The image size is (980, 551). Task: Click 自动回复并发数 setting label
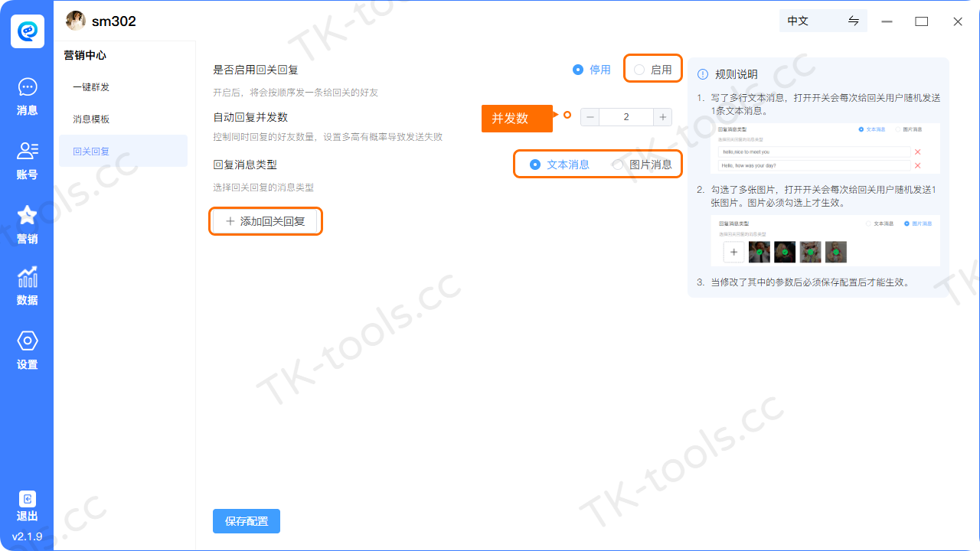point(250,117)
